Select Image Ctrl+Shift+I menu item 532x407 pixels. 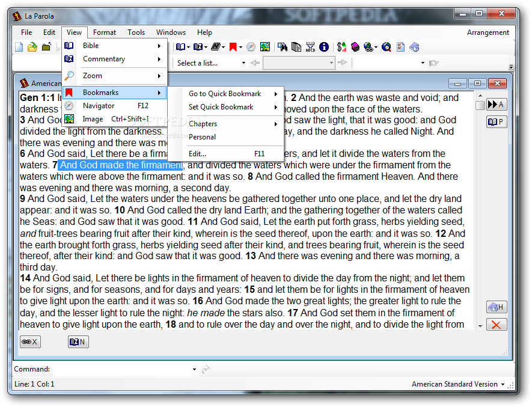click(115, 119)
